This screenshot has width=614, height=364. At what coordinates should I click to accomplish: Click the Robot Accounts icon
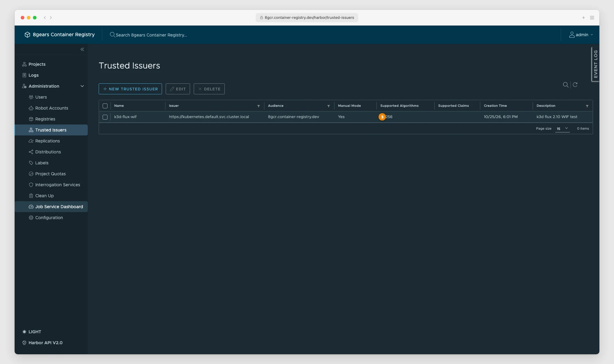[31, 108]
